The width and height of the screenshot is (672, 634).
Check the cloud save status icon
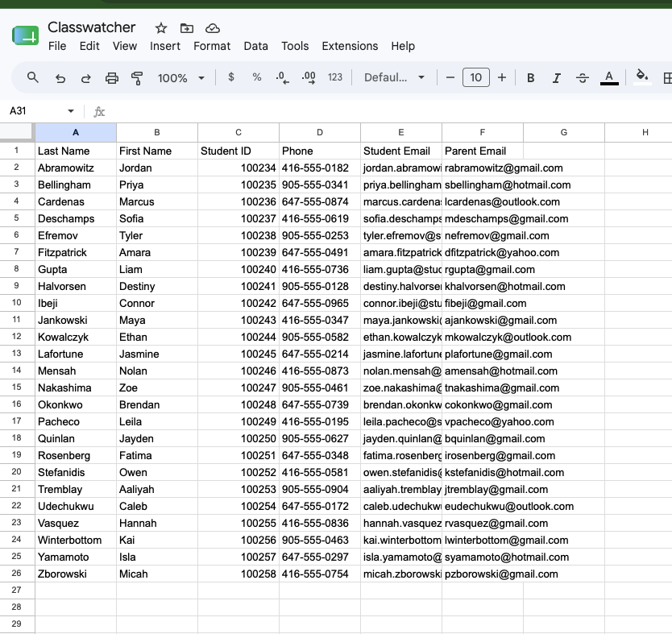[x=213, y=28]
